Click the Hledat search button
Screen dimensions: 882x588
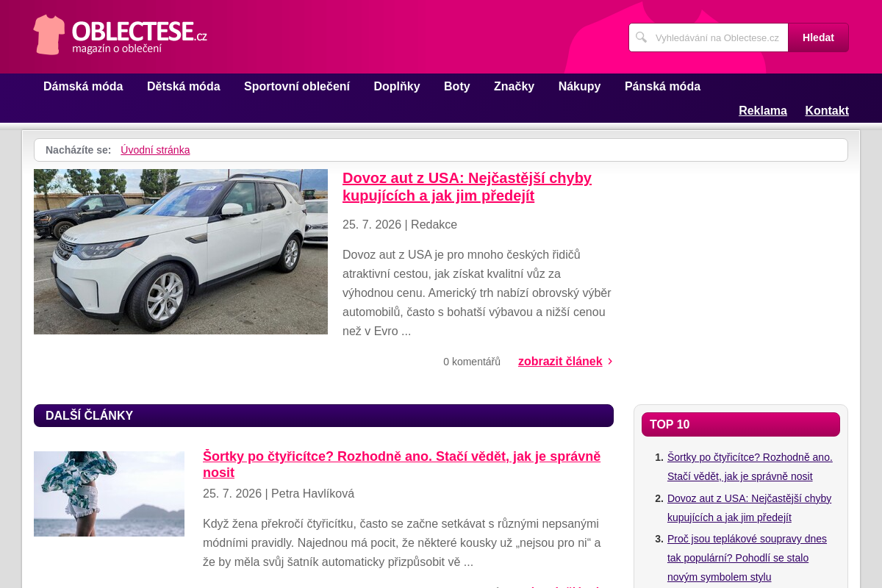click(818, 37)
